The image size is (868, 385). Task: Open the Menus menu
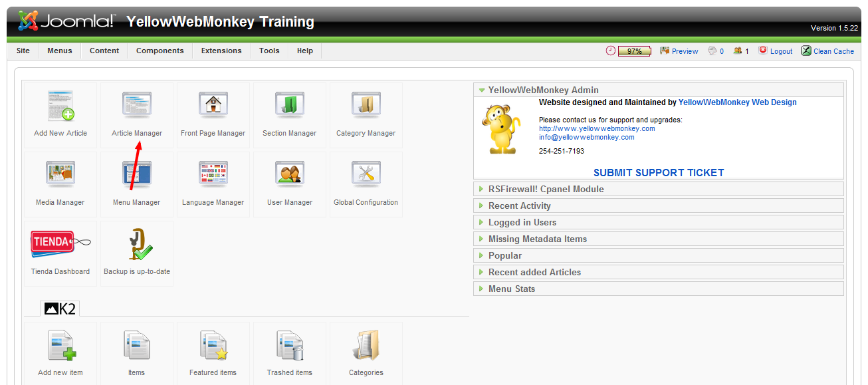point(60,51)
